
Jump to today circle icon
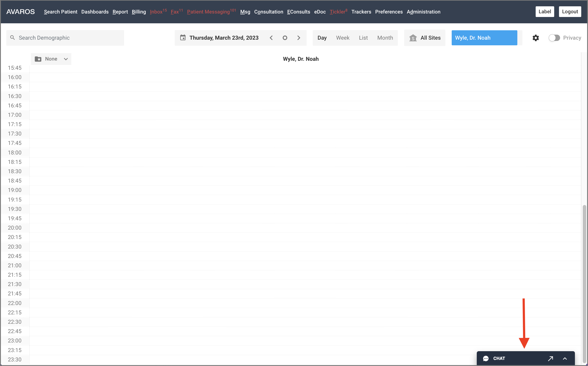pos(285,38)
